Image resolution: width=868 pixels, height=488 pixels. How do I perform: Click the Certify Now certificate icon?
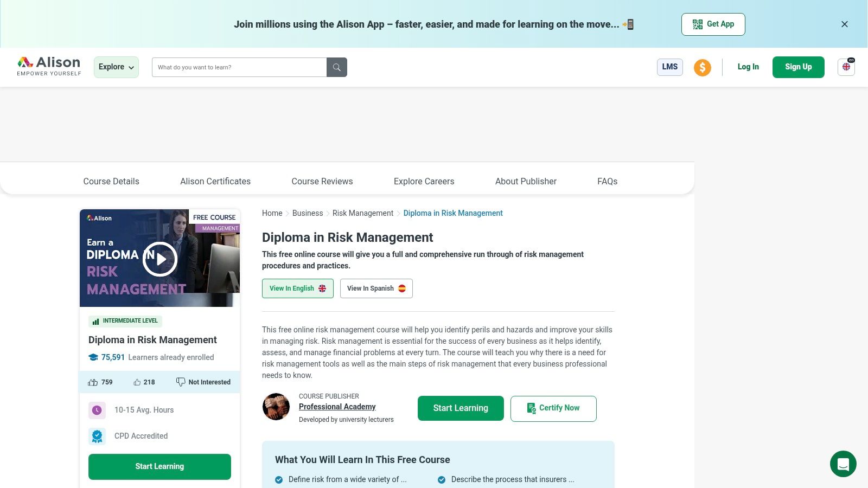[x=532, y=408]
